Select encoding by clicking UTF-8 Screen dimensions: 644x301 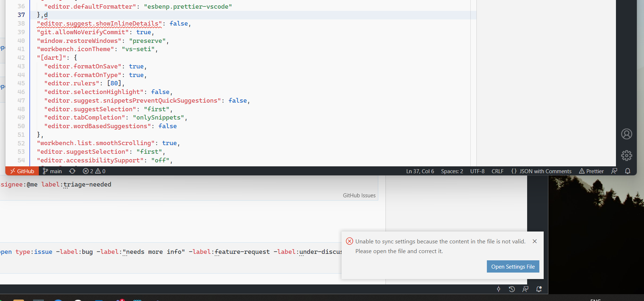coord(477,171)
